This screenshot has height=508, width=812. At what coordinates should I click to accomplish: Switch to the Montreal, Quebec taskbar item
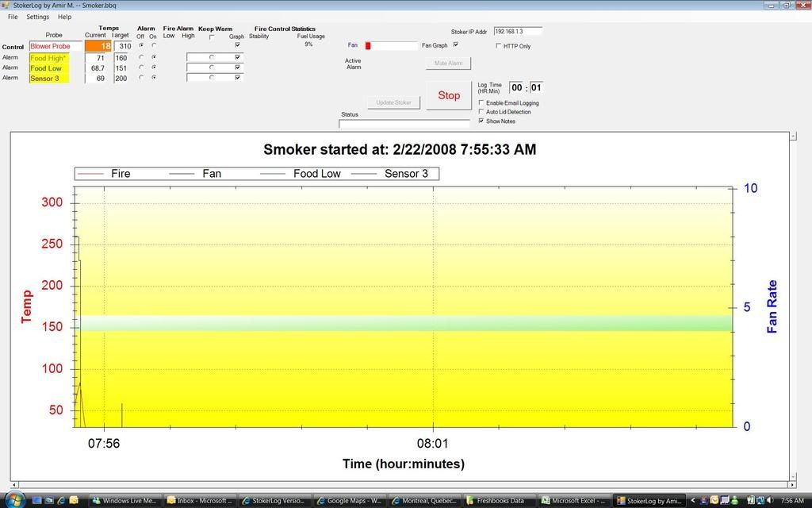(426, 501)
